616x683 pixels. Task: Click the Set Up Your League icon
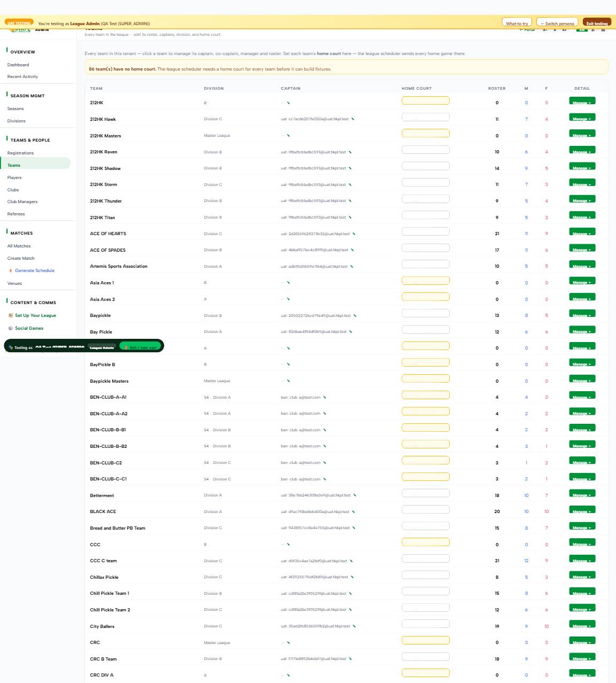[x=11, y=315]
